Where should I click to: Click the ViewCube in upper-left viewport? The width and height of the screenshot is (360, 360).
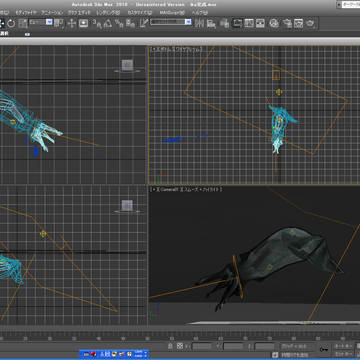tap(127, 66)
